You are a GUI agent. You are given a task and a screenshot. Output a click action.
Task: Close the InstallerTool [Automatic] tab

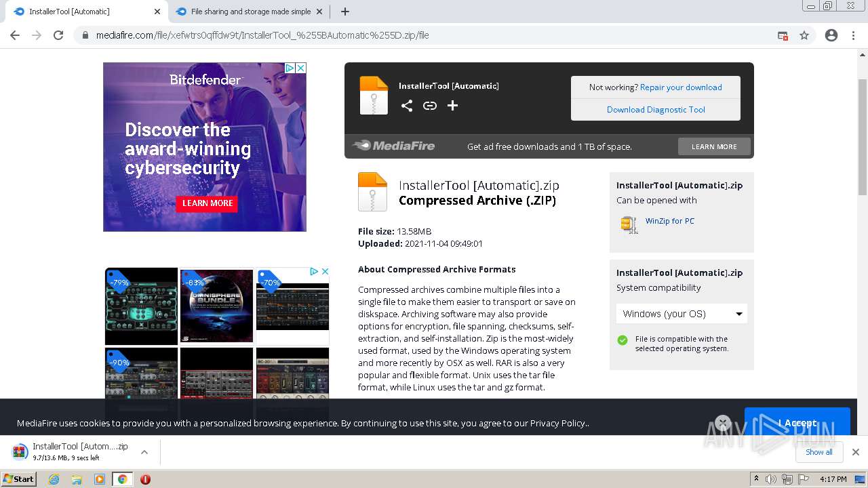(157, 12)
